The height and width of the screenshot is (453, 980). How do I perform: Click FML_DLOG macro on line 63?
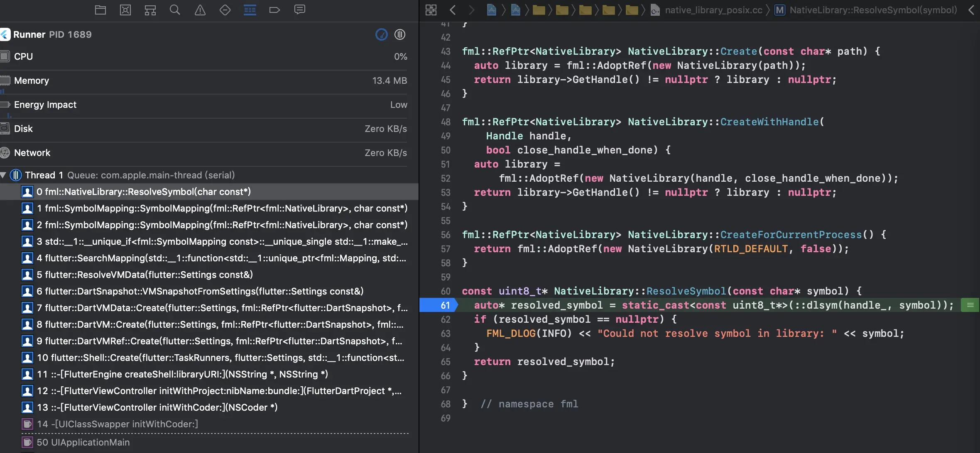tap(511, 334)
